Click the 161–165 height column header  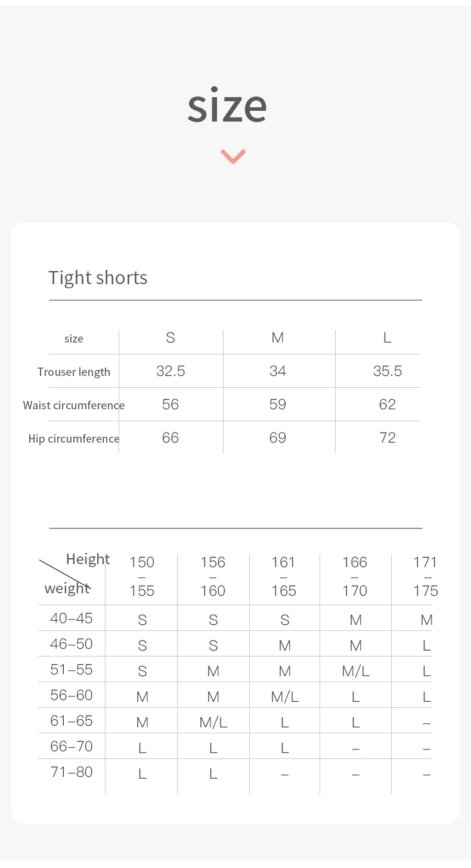[284, 576]
